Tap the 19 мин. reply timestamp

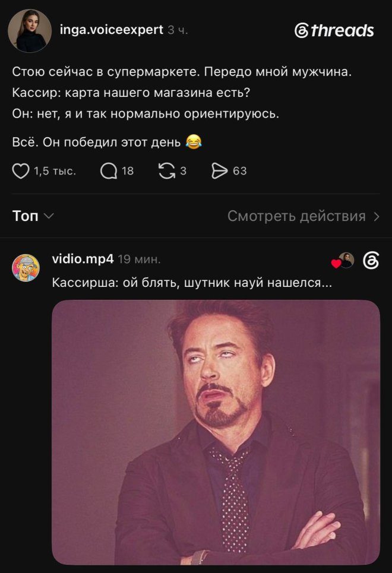click(140, 259)
